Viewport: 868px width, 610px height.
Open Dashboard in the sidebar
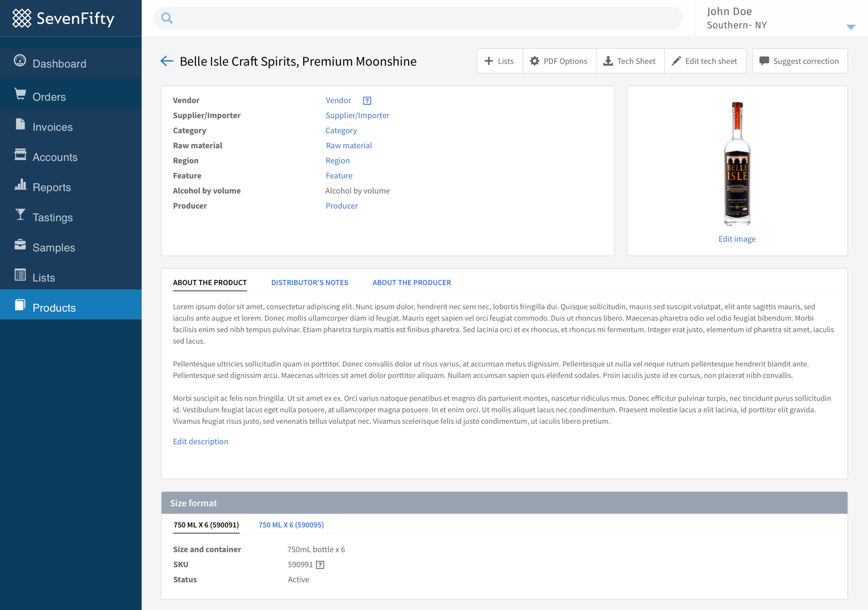[x=71, y=63]
